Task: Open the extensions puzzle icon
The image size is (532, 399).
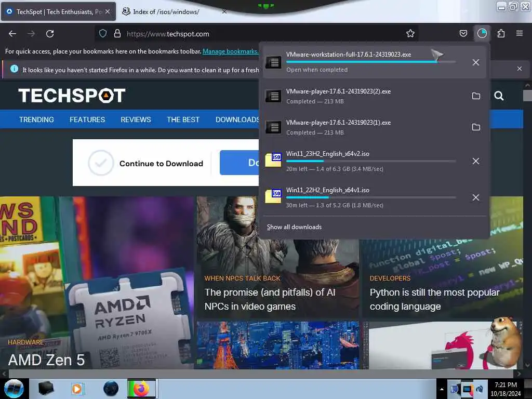Action: tap(501, 33)
